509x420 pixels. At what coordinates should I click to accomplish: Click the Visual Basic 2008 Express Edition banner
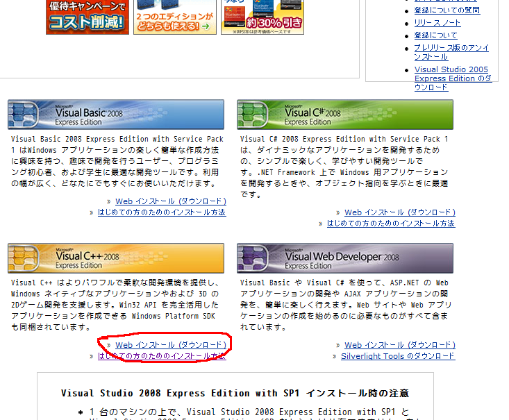tap(116, 115)
